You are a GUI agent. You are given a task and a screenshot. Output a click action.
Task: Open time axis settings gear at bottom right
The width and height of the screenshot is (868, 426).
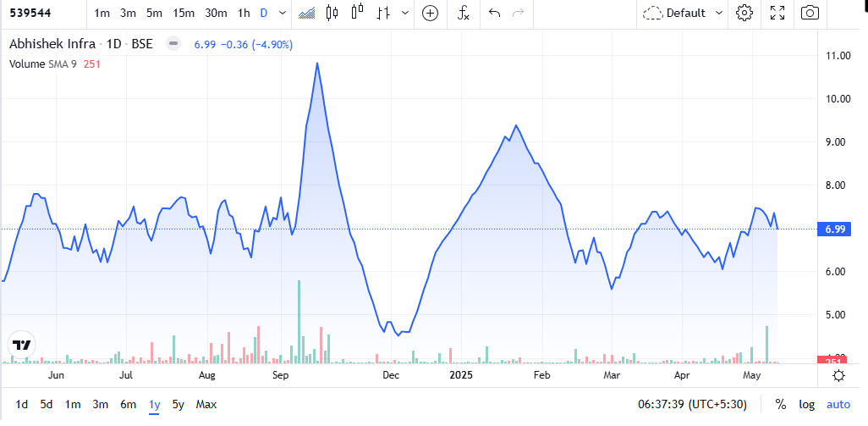(838, 375)
